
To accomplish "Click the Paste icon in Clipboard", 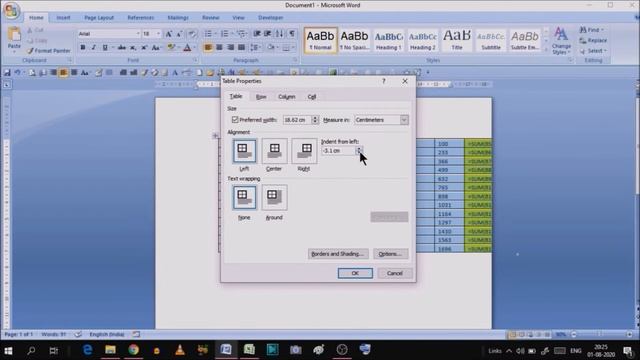I will [14, 35].
